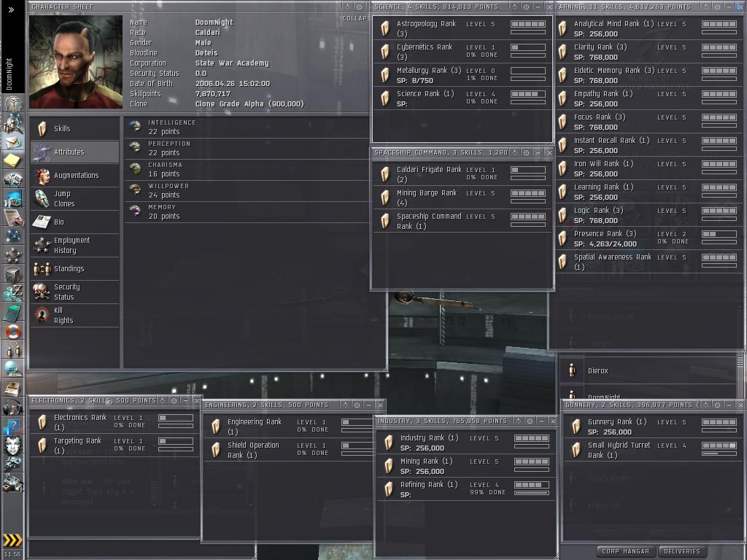Click the Refining skill book icon
This screenshot has width=747, height=560.
click(x=388, y=489)
